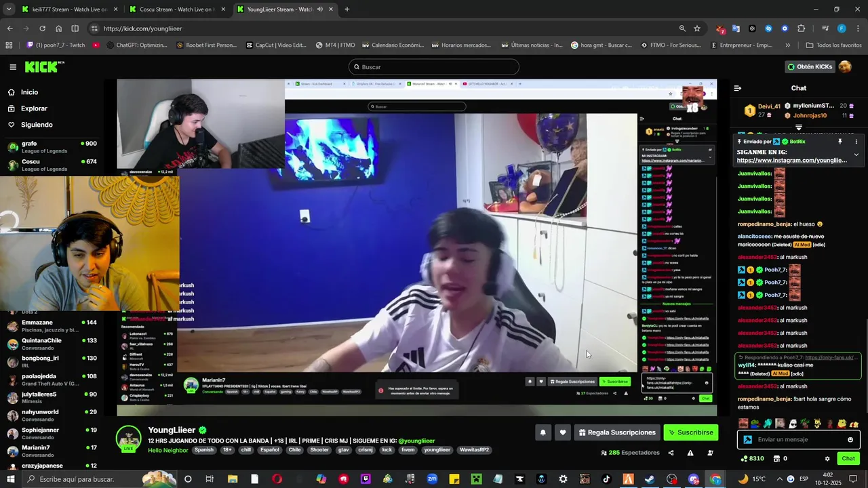Focus the Buscar search bar
Image resolution: width=868 pixels, height=488 pixels.
click(x=434, y=67)
